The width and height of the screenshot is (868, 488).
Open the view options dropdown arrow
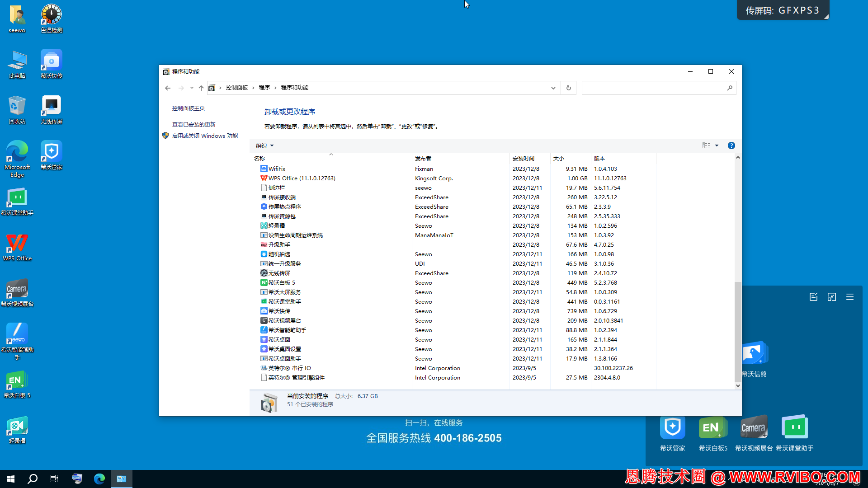[717, 145]
